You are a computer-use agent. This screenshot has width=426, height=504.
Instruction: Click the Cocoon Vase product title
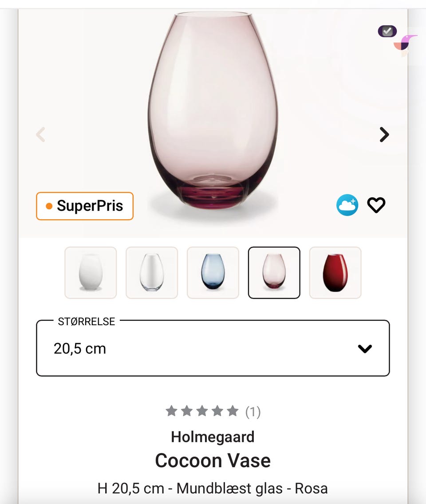point(213,461)
